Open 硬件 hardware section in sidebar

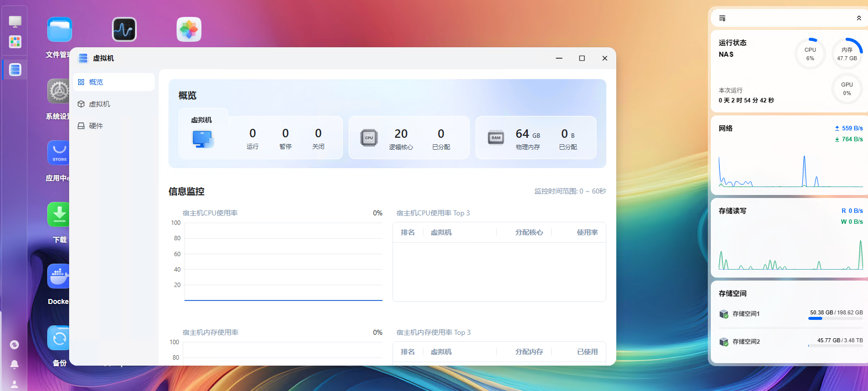[114, 126]
